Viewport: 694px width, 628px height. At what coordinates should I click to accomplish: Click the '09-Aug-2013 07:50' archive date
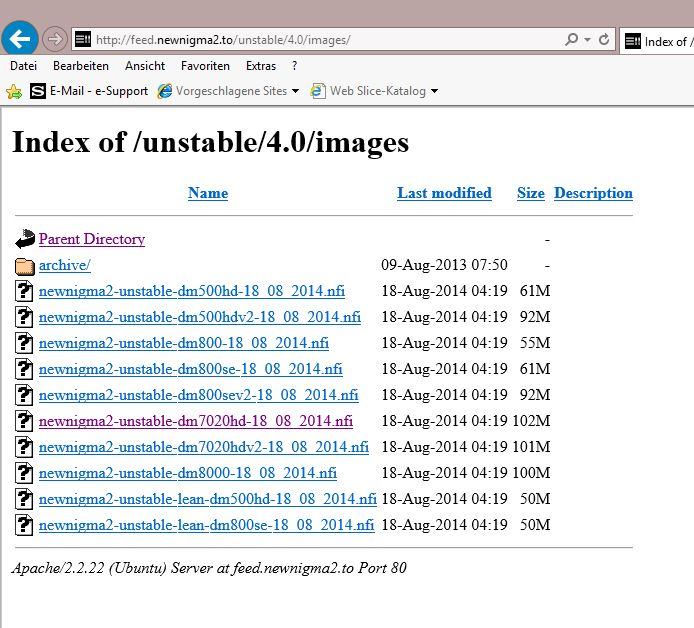444,265
